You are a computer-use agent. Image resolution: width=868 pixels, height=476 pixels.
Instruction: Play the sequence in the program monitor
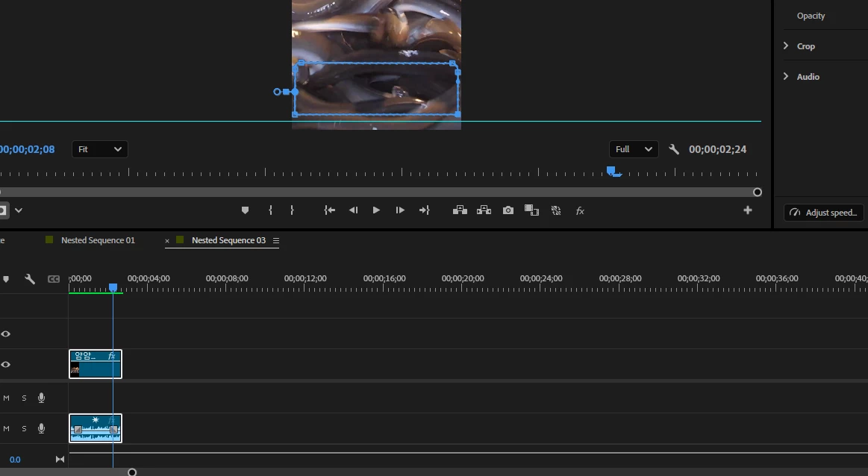[x=376, y=210]
